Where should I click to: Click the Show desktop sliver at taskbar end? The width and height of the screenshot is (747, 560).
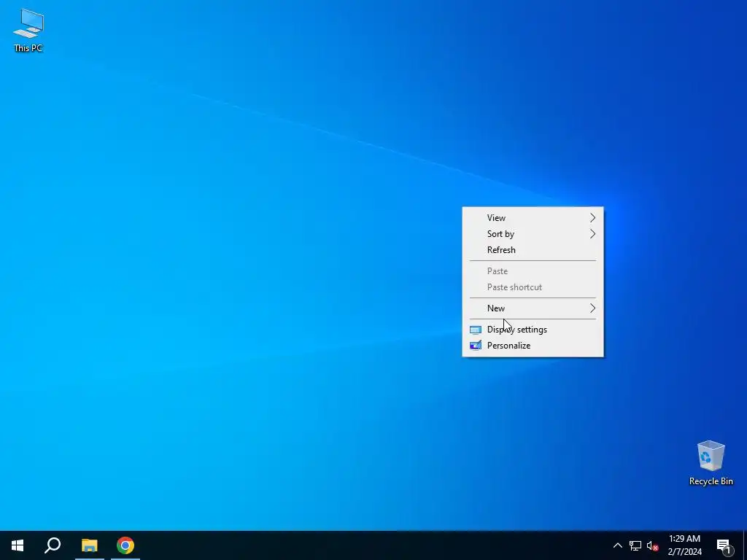(745, 545)
